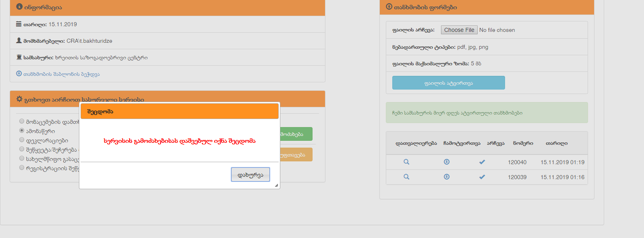Screen dimensions: 644x238
Task: Select the დეკლარაციები radio option
Action: tap(22, 140)
